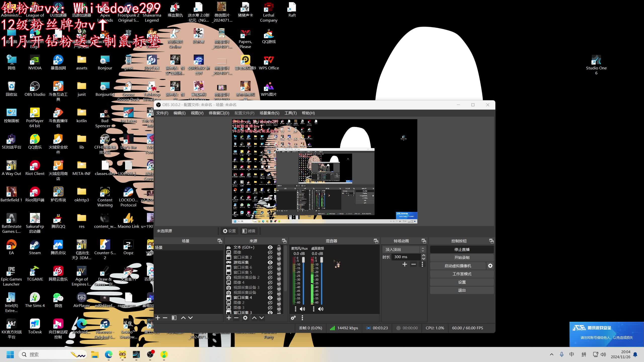Hide the 文本 (GDI+) source
Image resolution: width=644 pixels, height=362 pixels.
click(270, 247)
